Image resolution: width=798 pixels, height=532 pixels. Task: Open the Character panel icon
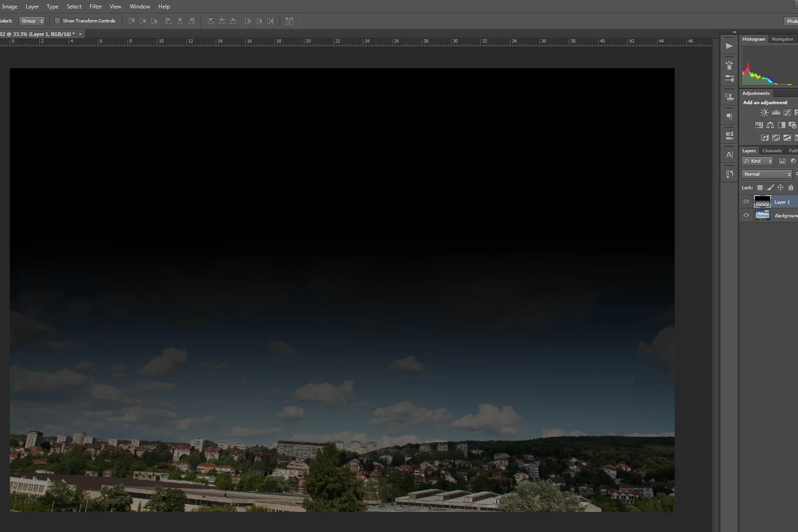point(729,155)
